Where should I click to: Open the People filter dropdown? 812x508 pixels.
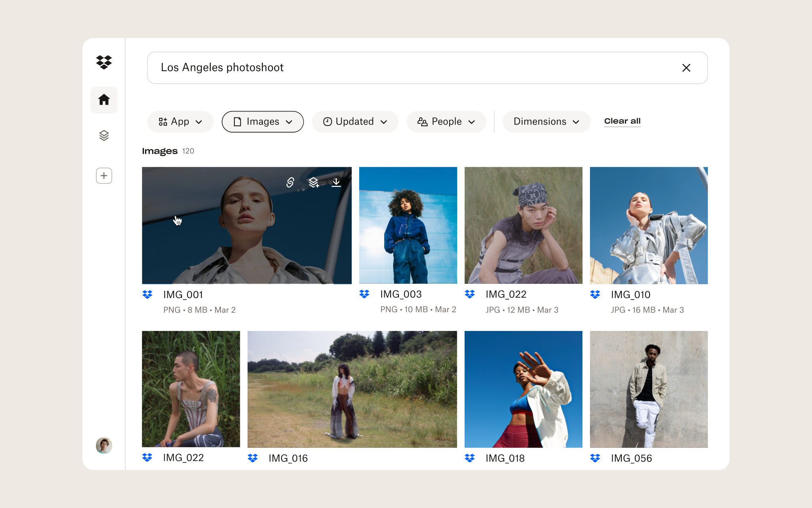(446, 121)
